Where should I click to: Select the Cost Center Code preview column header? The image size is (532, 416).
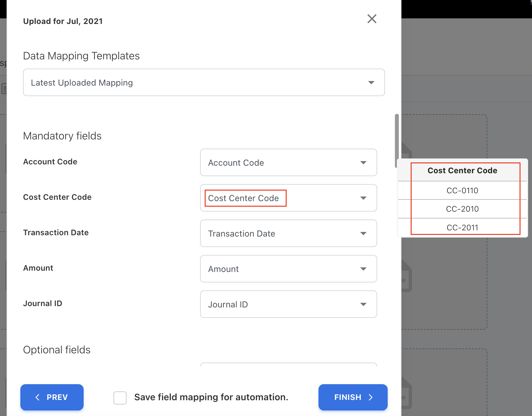pyautogui.click(x=462, y=171)
